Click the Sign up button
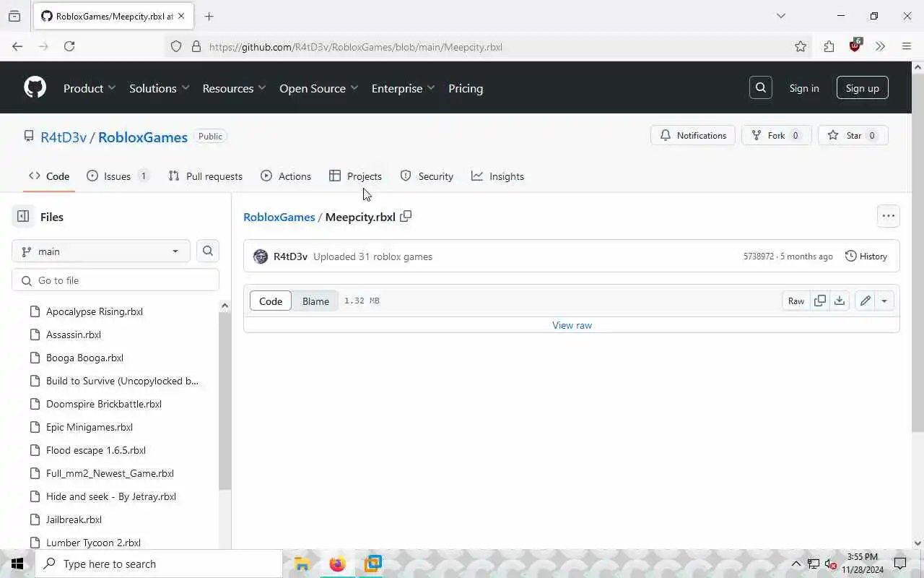Viewport: 924px width, 578px height. point(862,88)
